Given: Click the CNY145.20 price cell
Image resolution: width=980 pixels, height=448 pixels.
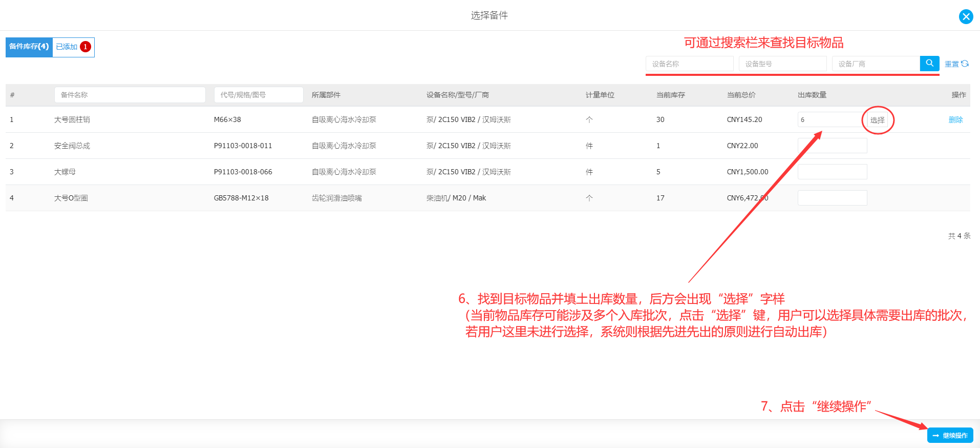Looking at the screenshot, I should coord(744,119).
